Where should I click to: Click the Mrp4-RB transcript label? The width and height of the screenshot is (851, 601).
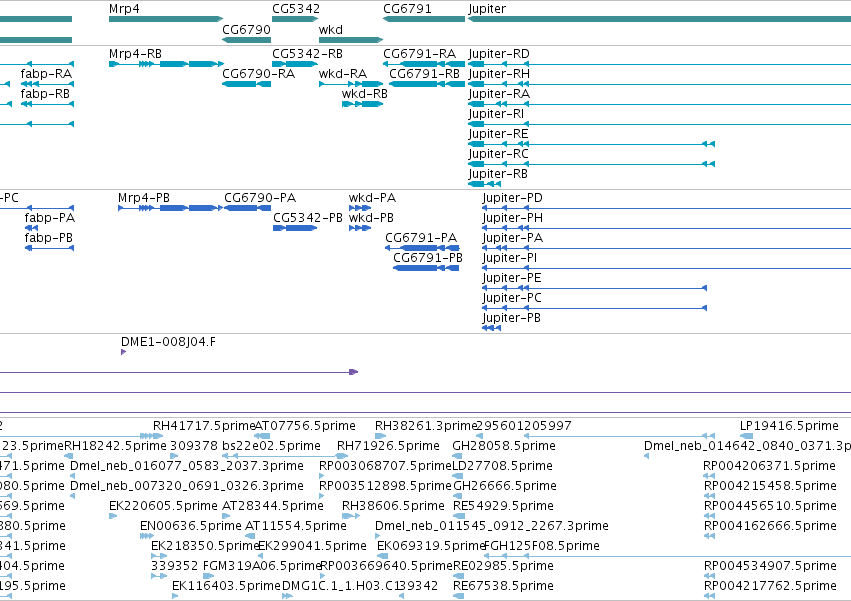coord(135,54)
